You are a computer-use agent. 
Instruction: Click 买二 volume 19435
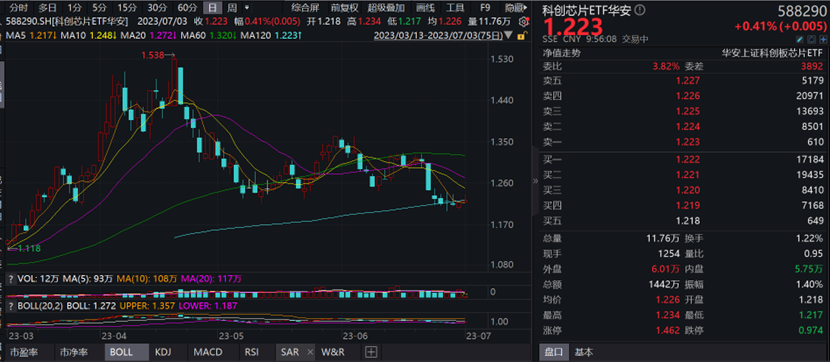pyautogui.click(x=811, y=175)
